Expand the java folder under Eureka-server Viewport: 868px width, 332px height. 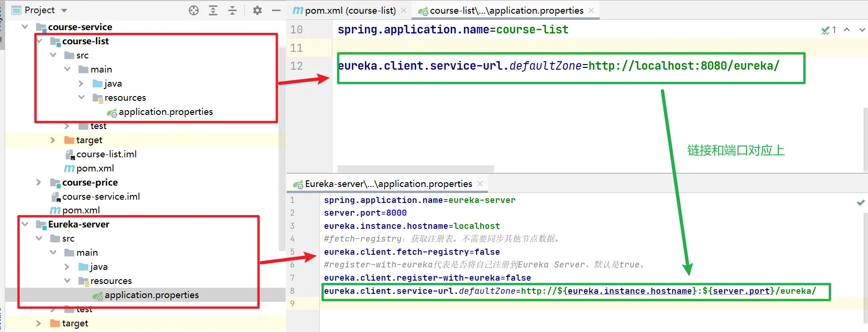(67, 267)
